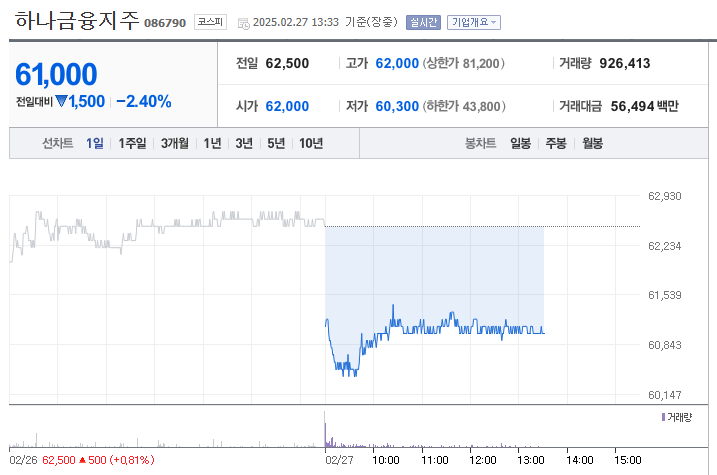Switch to the 3개월 line chart
This screenshot has height=475, width=717.
175,144
